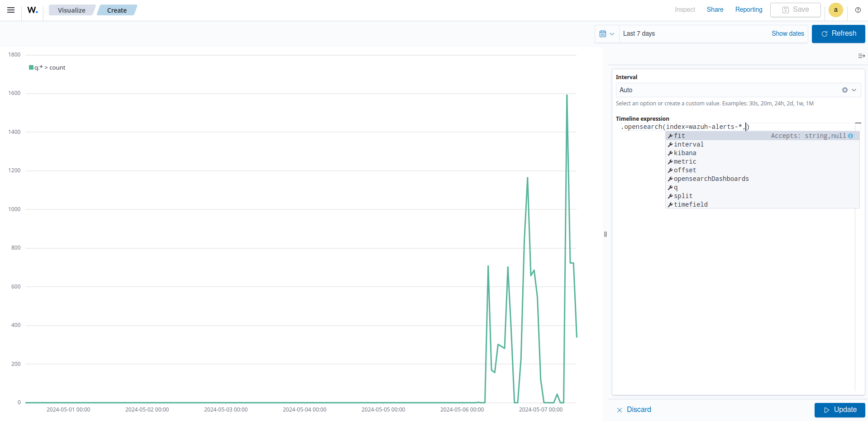Expand the Interval dropdown arrow
Viewport: 868px width, 421px height.
coord(854,90)
